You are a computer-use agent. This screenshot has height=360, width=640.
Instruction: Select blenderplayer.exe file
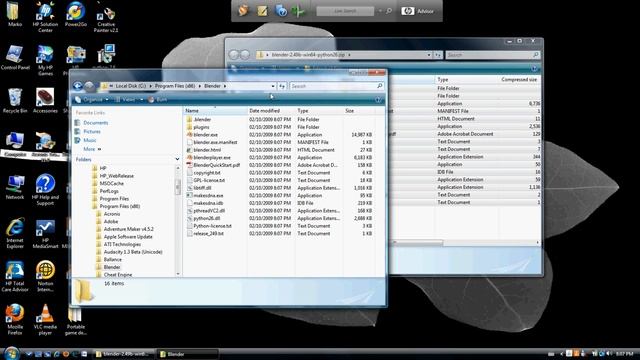coord(212,157)
